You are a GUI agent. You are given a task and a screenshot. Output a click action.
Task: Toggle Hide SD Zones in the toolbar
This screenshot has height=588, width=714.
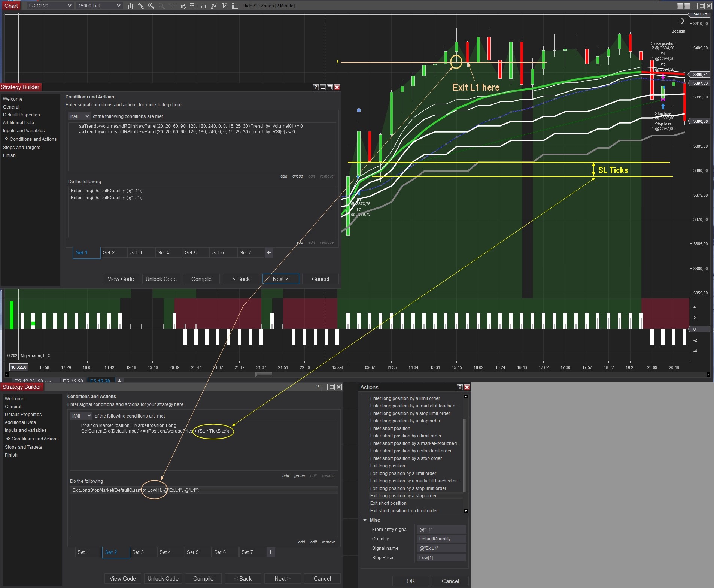pyautogui.click(x=269, y=6)
